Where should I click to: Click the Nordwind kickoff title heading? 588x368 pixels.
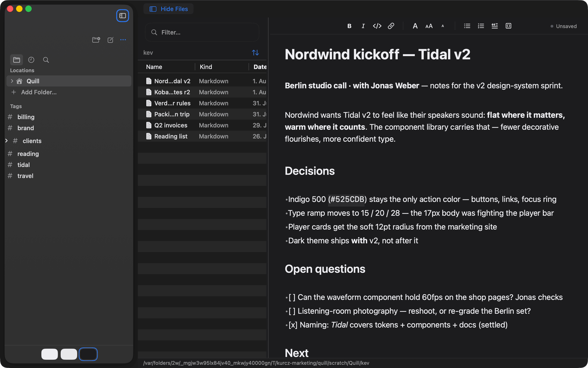378,54
